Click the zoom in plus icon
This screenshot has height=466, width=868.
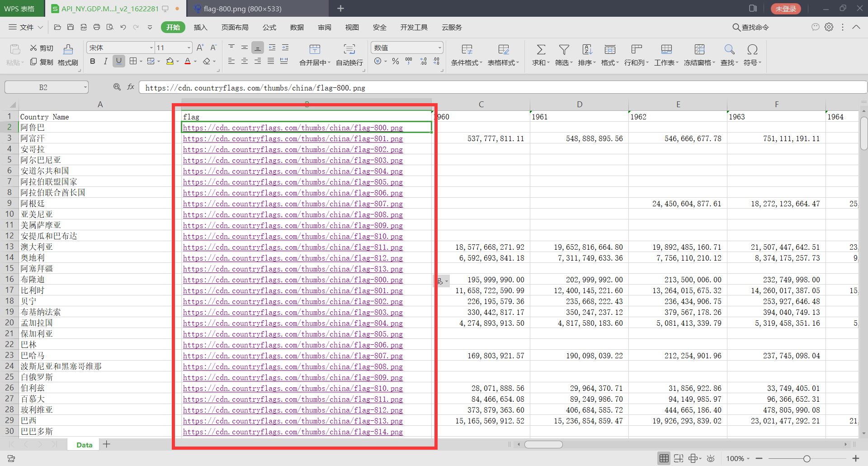click(856, 459)
